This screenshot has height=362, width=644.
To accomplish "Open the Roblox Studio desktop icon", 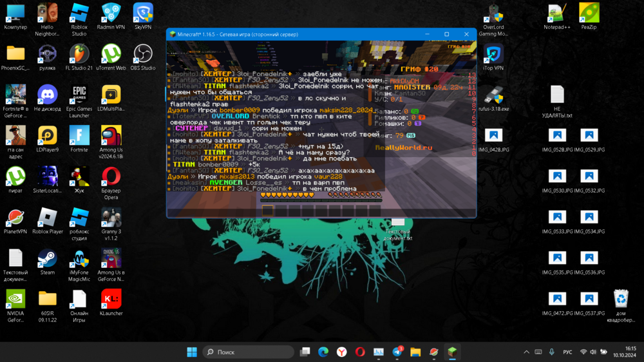I will point(79,19).
